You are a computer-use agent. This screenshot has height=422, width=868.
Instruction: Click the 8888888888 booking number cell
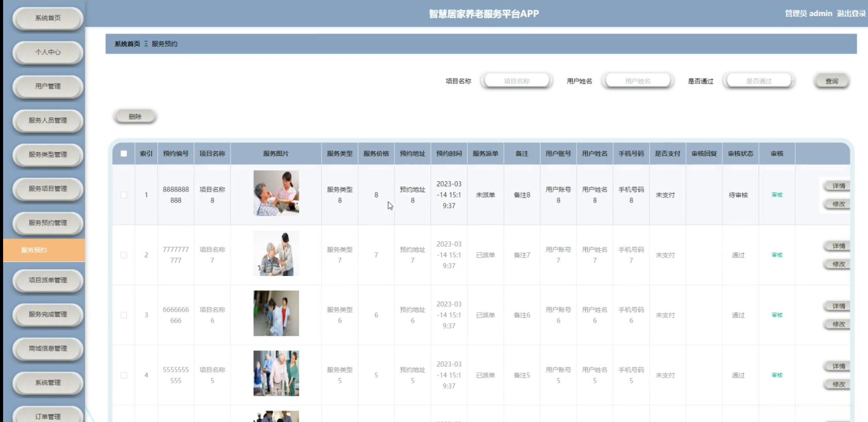click(176, 195)
